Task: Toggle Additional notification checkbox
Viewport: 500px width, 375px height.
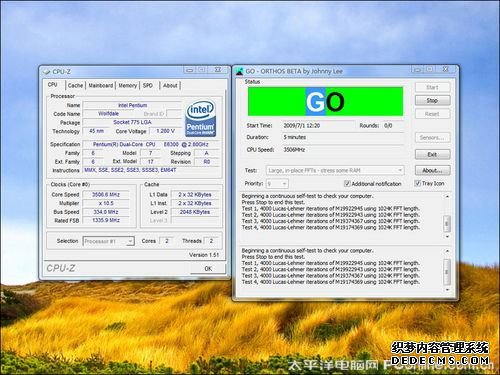Action: (347, 184)
